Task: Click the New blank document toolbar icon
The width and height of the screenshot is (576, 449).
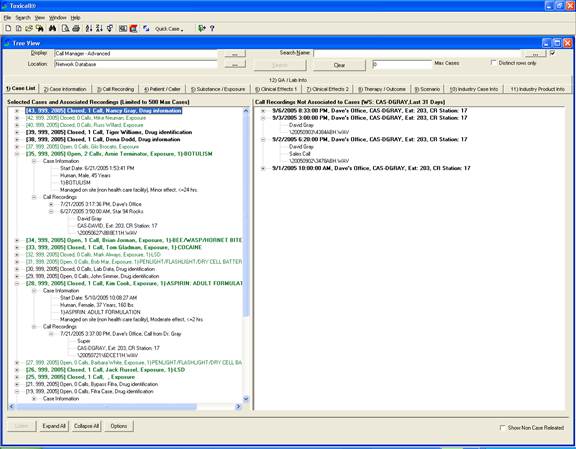Action: (x=8, y=28)
